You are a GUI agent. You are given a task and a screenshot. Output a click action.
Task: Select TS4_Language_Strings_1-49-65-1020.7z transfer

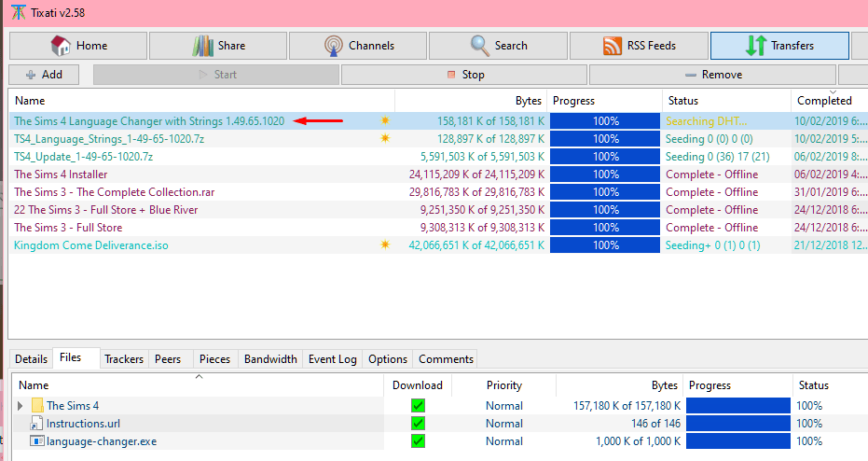click(109, 138)
